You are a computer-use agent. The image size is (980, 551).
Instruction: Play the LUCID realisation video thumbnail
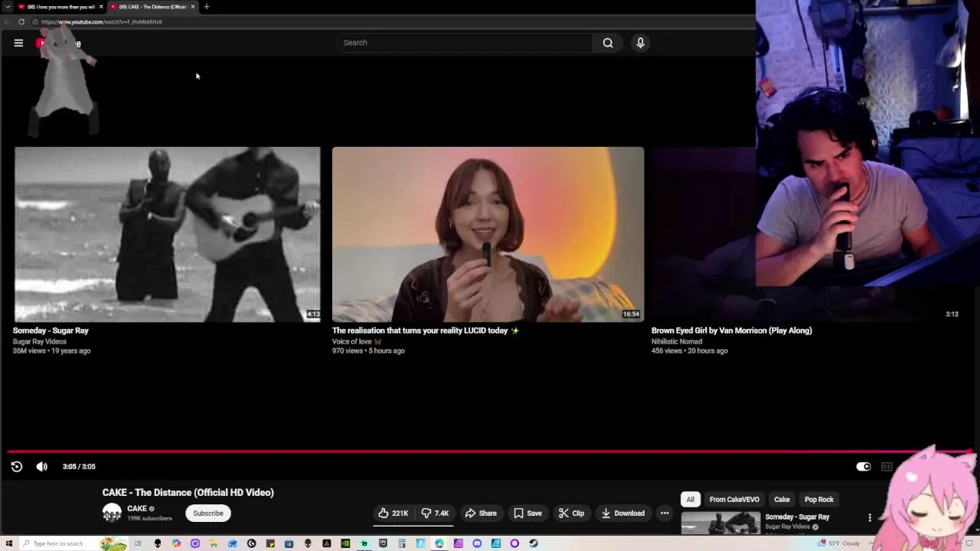point(488,234)
